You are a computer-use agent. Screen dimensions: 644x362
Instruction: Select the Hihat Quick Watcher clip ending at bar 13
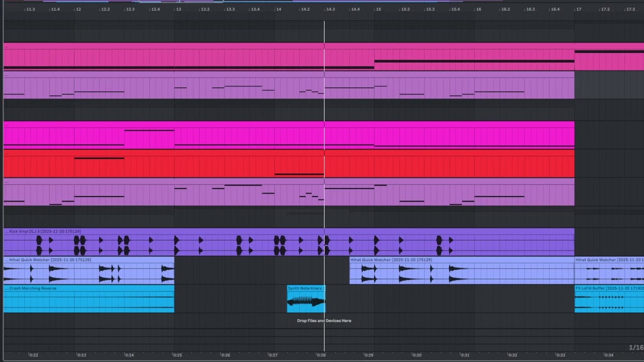[x=89, y=270]
